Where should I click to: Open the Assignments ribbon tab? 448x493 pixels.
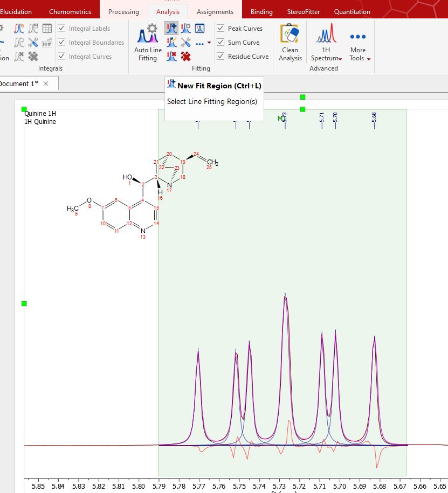pos(215,11)
